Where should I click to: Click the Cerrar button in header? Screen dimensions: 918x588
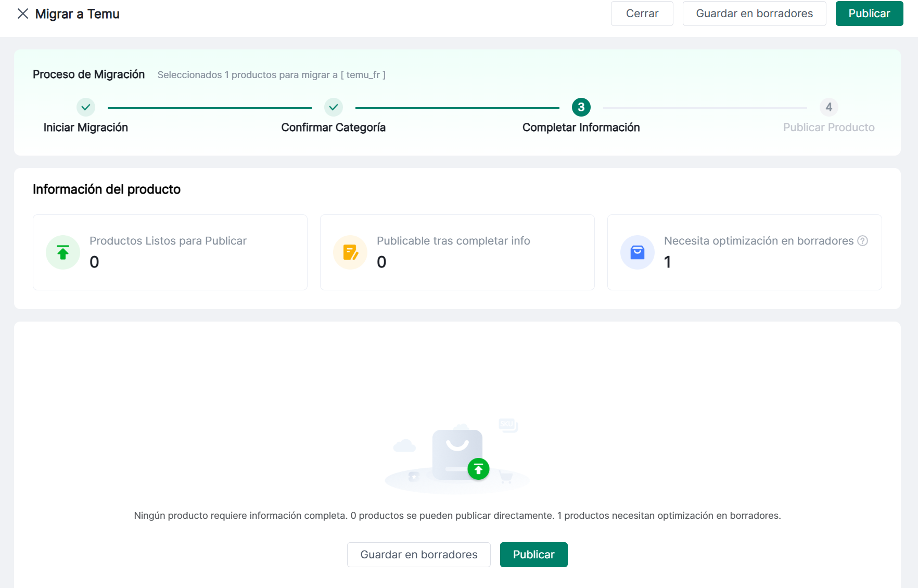click(x=642, y=14)
